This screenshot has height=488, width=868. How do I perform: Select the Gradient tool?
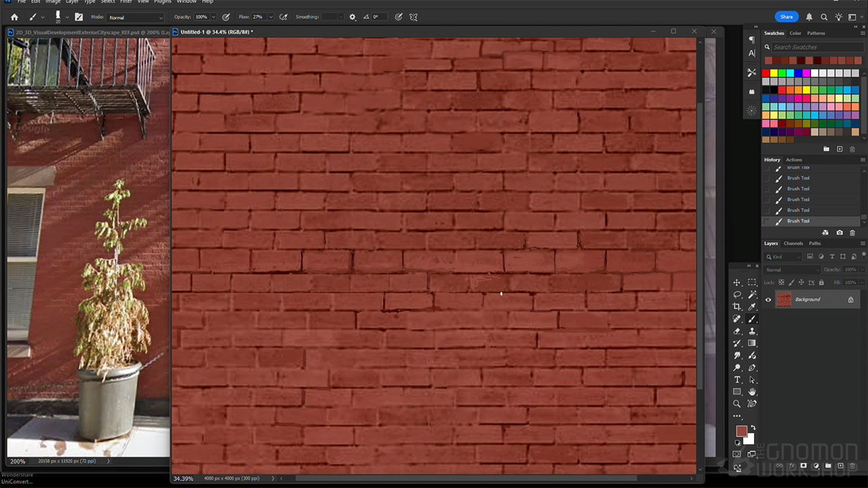pos(752,344)
